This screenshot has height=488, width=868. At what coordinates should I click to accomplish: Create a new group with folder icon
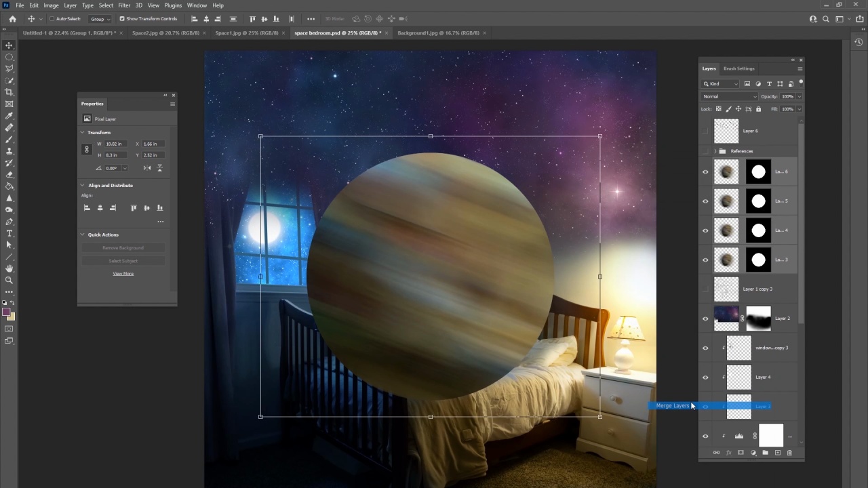click(x=765, y=453)
